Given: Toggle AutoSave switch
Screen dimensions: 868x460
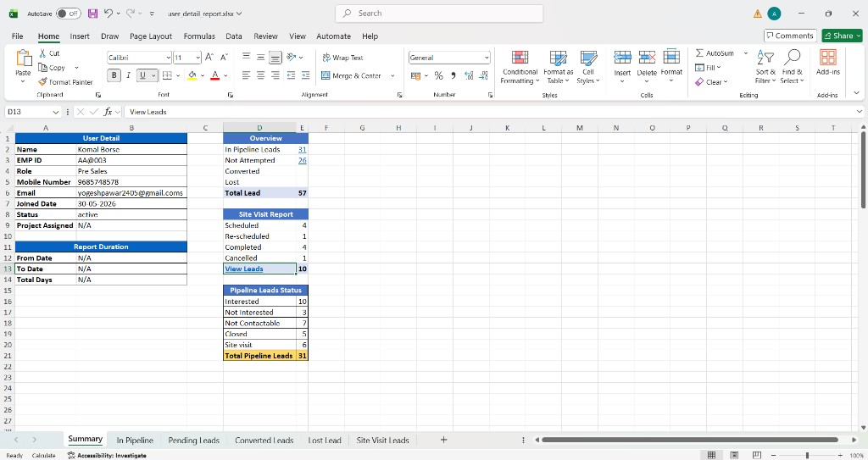Looking at the screenshot, I should point(69,14).
